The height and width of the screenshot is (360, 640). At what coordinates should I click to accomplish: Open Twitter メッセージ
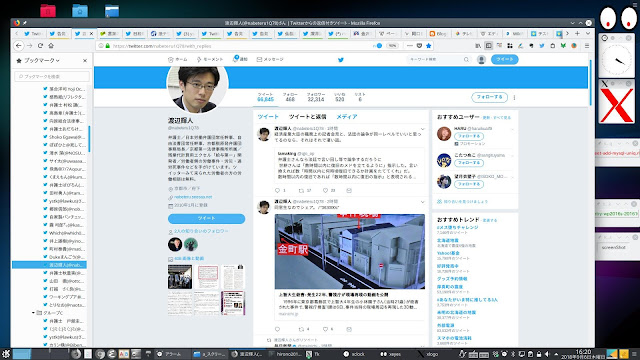tap(270, 60)
